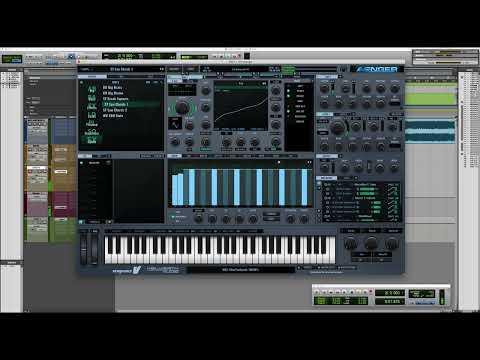Click the Avenger logo in the plugin header
The image size is (480, 360).
(x=376, y=69)
